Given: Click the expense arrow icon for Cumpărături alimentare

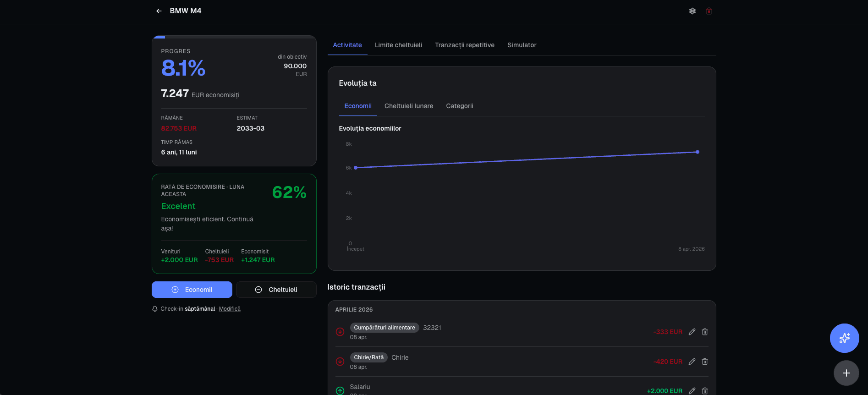Looking at the screenshot, I should point(340,332).
